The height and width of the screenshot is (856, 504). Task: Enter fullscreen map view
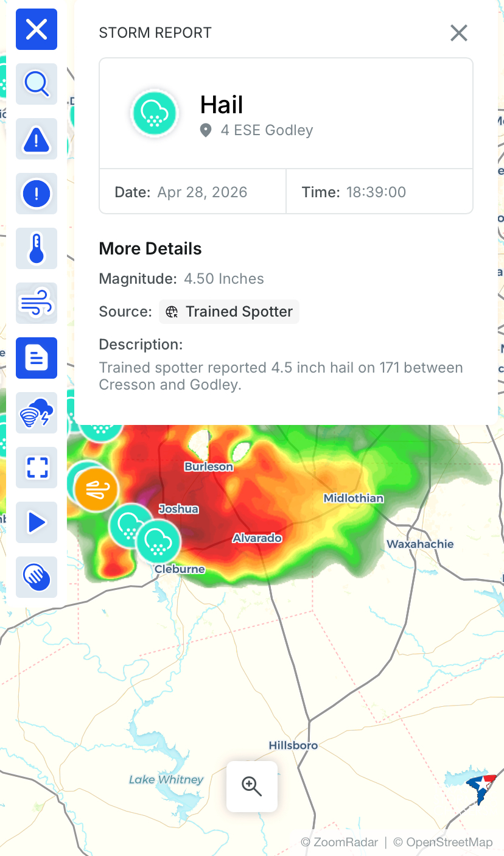(x=37, y=468)
